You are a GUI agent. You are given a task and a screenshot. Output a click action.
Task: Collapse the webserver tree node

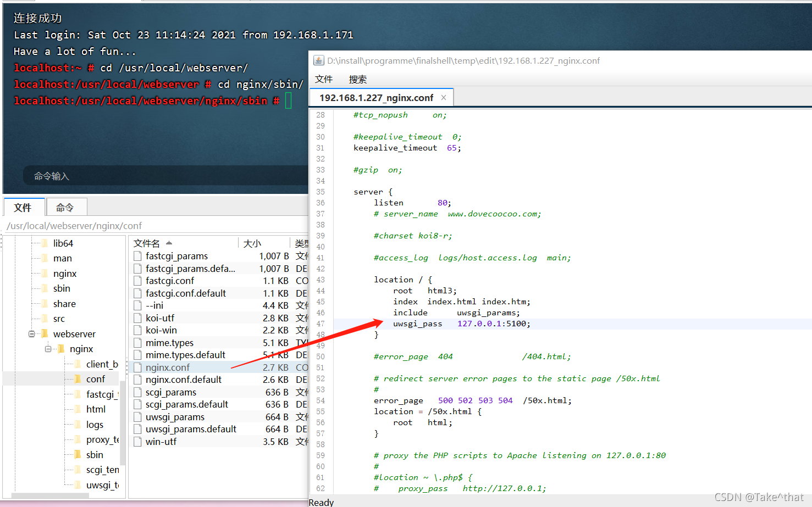pos(31,334)
